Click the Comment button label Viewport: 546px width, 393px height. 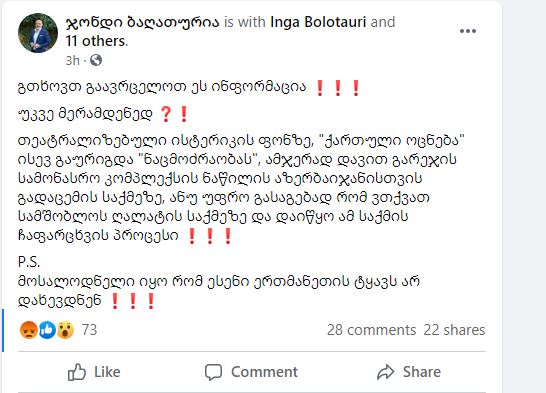coord(264,372)
